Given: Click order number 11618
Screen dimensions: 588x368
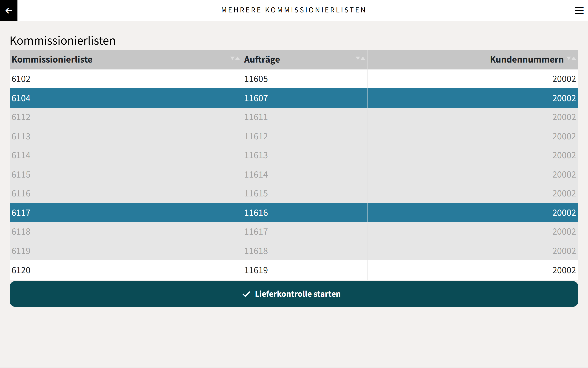Looking at the screenshot, I should point(256,251).
